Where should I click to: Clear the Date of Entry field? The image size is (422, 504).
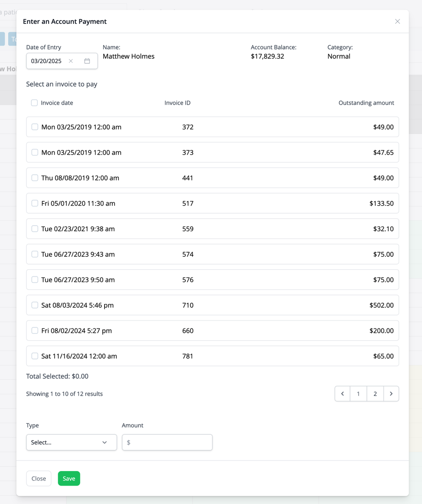[71, 61]
